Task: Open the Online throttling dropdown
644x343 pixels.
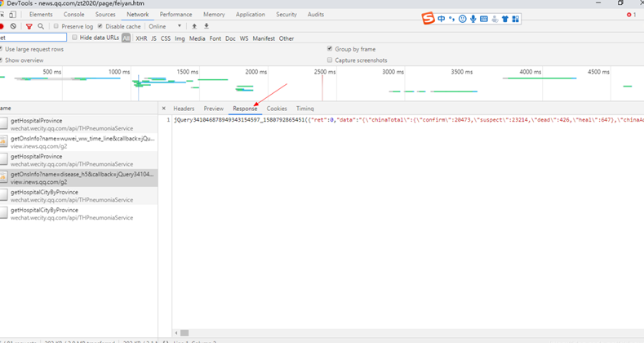Action: (x=162, y=26)
